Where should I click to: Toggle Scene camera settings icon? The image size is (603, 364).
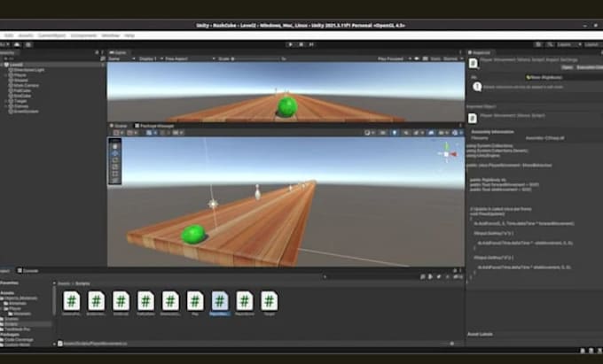click(x=443, y=133)
